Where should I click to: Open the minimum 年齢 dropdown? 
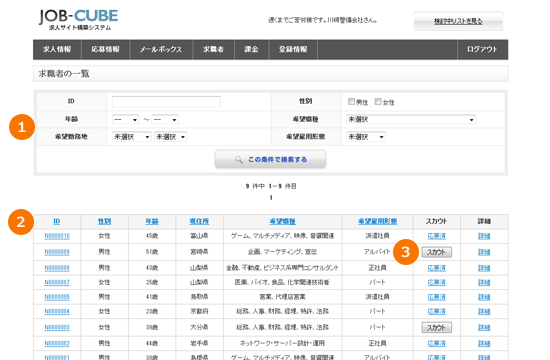tap(125, 120)
